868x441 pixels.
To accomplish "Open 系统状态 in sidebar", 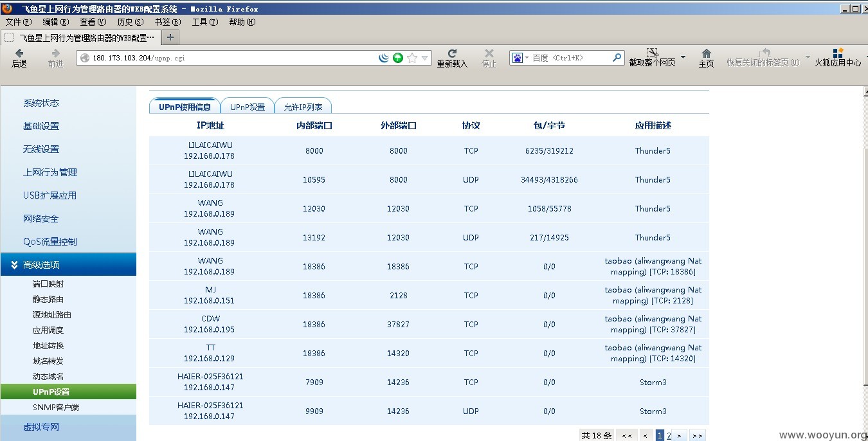I will (x=41, y=103).
